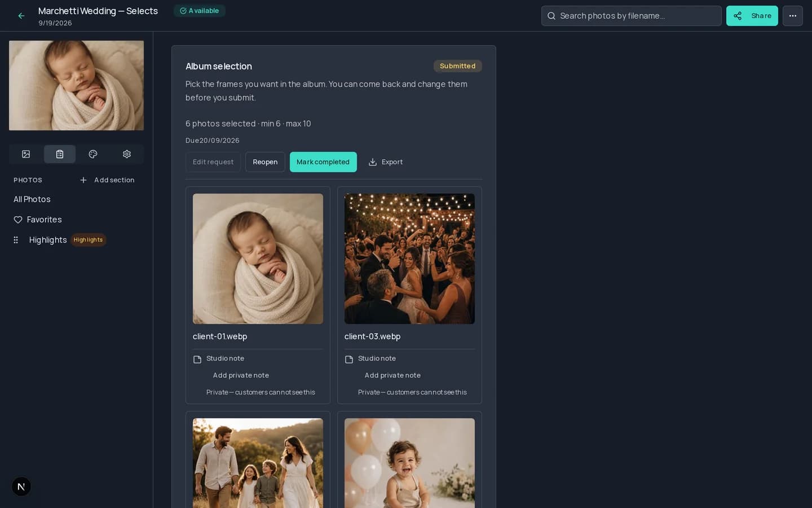This screenshot has width=812, height=508.
Task: Click the Due 20/09/2026 text
Action: point(213,141)
